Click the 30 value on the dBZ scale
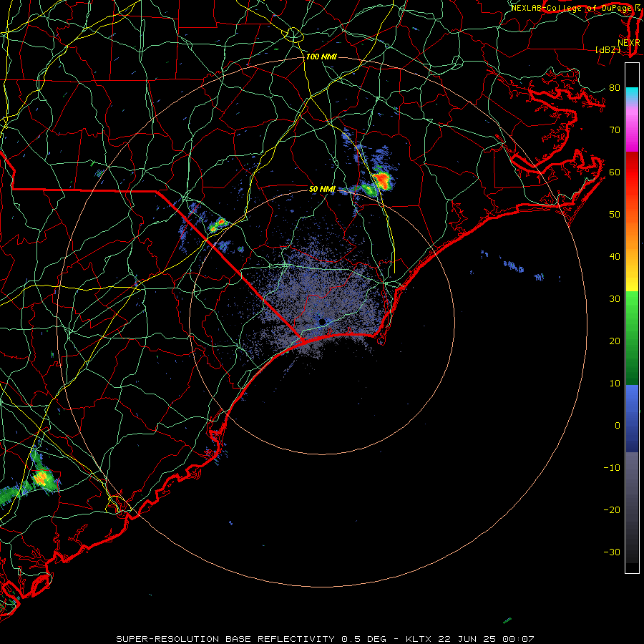Image resolution: width=644 pixels, height=644 pixels. point(615,299)
